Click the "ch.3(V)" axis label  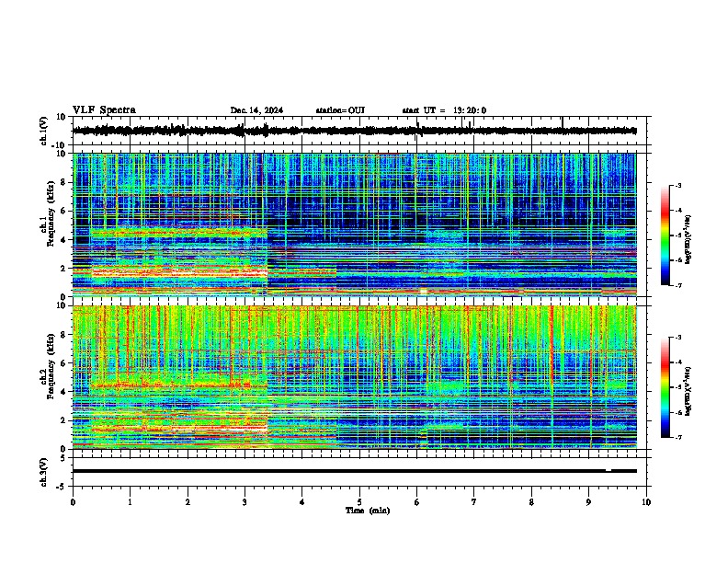(44, 473)
